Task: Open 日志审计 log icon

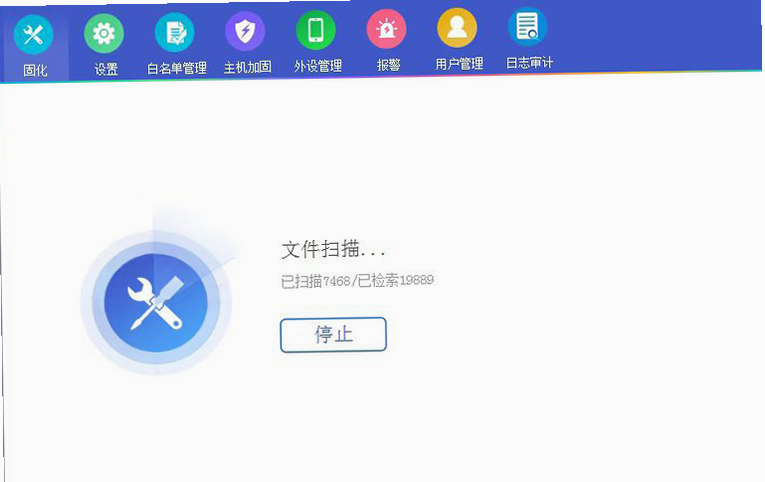Action: pyautogui.click(x=527, y=26)
